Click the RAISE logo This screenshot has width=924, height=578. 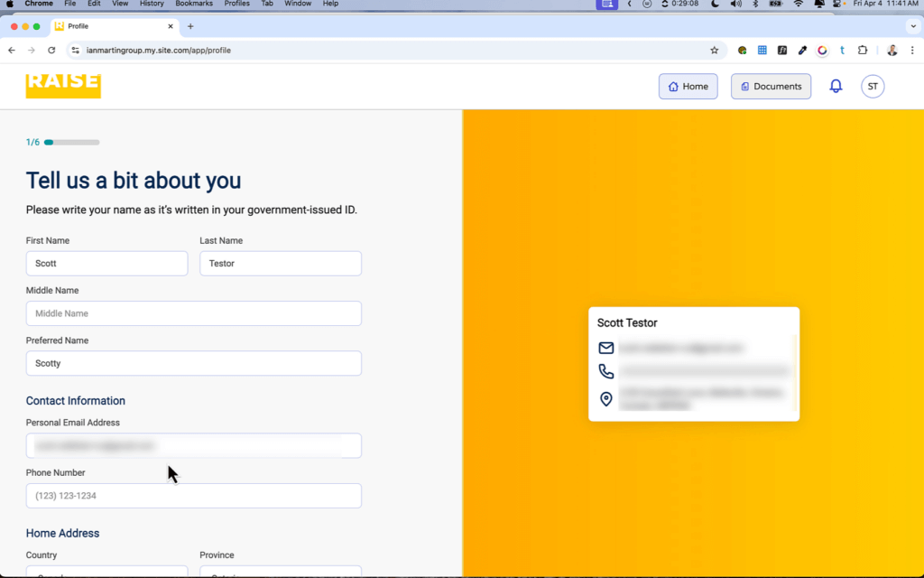coord(63,84)
